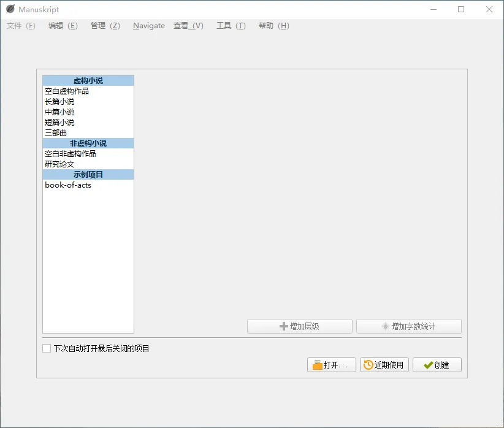Select the 短篇小说 template
Screen dimensions: 504x428
tap(88, 123)
